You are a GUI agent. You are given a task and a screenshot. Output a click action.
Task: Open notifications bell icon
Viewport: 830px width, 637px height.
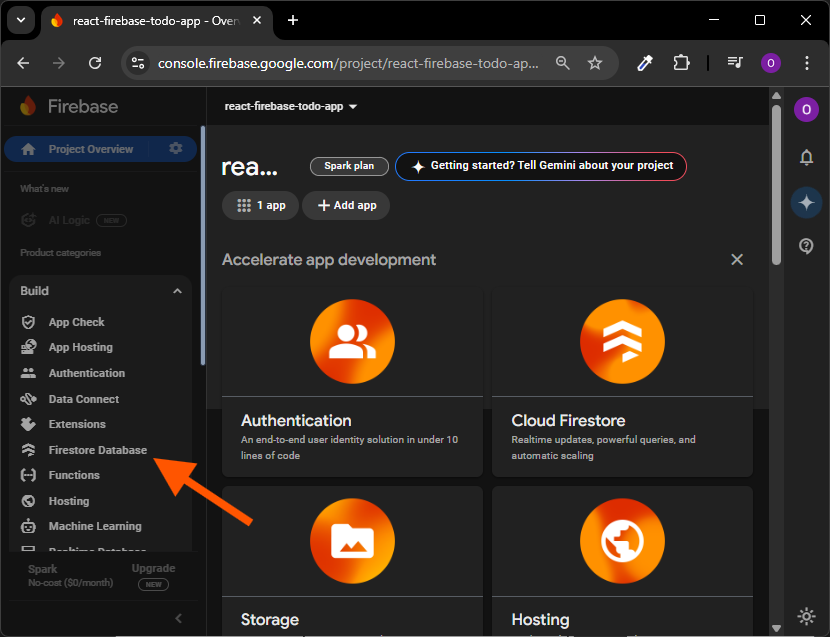[806, 157]
